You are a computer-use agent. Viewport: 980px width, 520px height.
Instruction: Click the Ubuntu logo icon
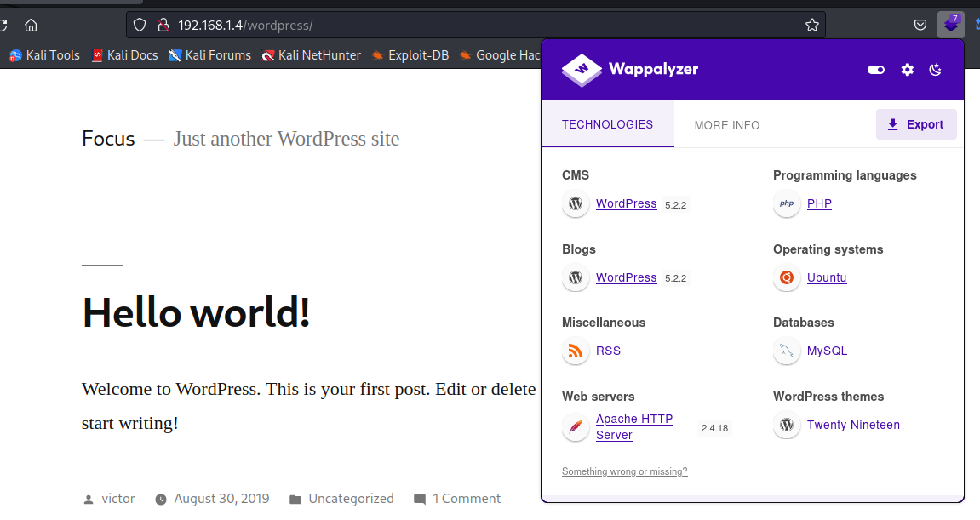(787, 277)
